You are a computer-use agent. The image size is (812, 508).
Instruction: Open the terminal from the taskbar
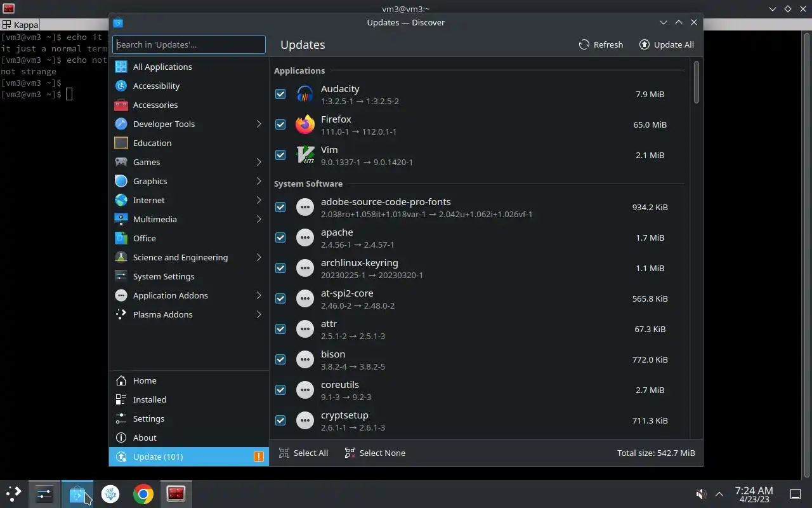click(176, 493)
